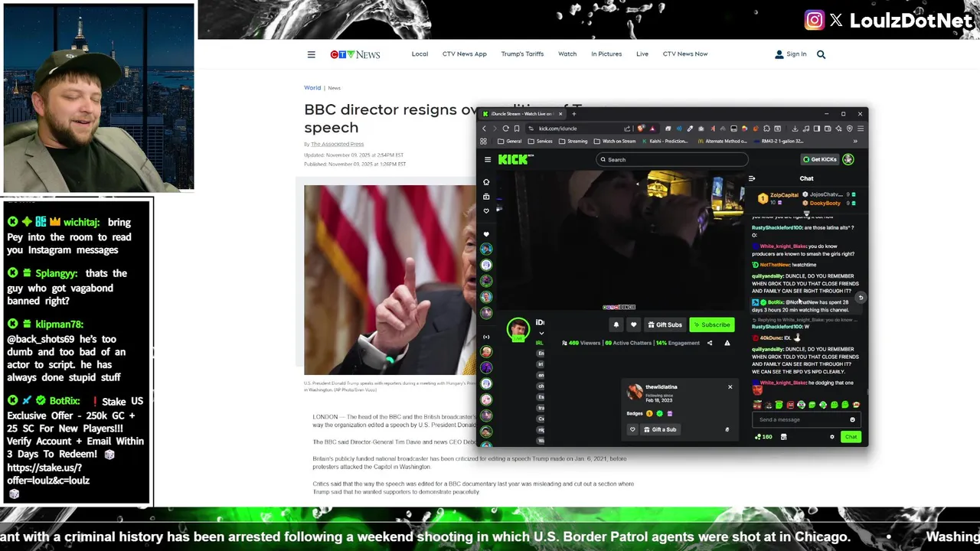Click the Brave Shields lion icon
The image size is (980, 551).
tap(642, 129)
